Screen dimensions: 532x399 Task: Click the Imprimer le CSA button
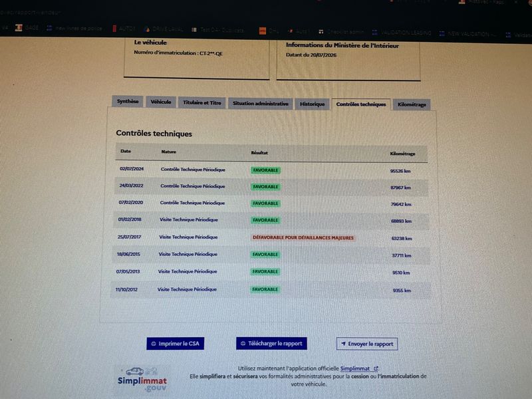click(x=175, y=344)
